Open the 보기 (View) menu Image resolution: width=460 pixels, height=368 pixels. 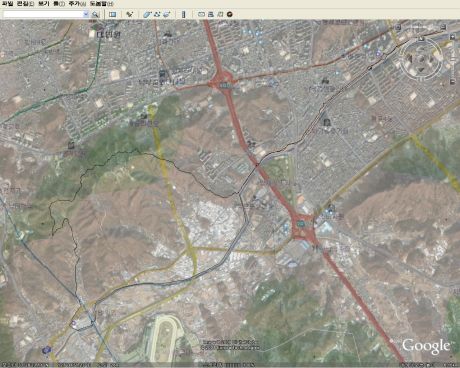click(x=43, y=4)
